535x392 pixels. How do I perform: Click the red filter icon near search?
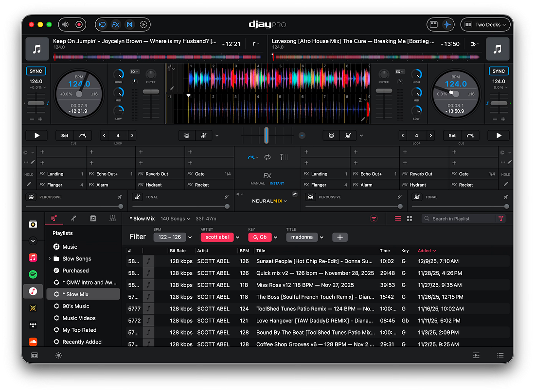pos(374,219)
